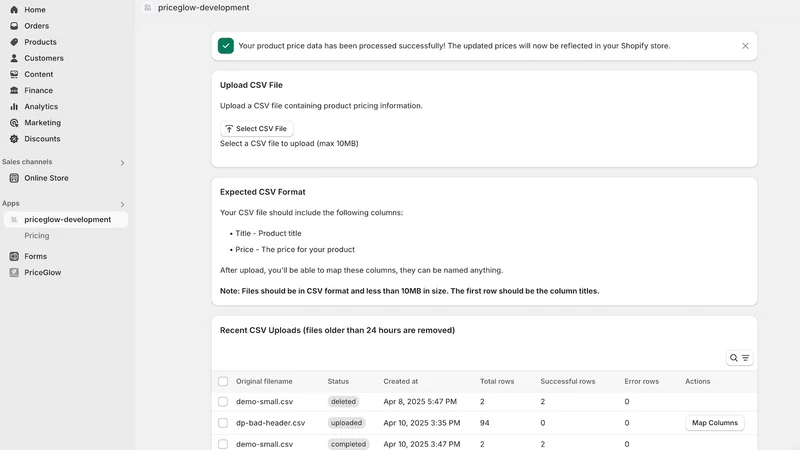The image size is (800, 450).
Task: Check the deleted demo-small.csv row checkbox
Action: [223, 402]
